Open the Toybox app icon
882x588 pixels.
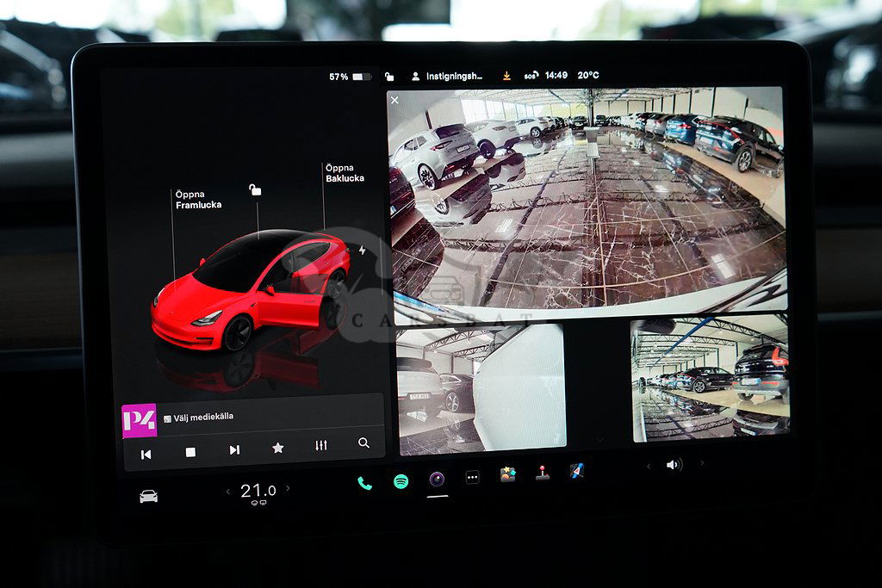click(x=507, y=475)
